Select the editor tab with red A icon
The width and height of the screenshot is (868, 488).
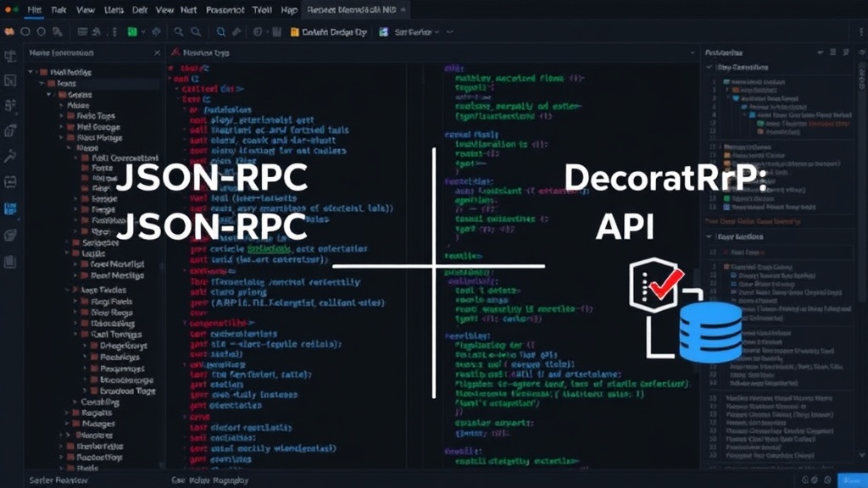click(x=200, y=53)
